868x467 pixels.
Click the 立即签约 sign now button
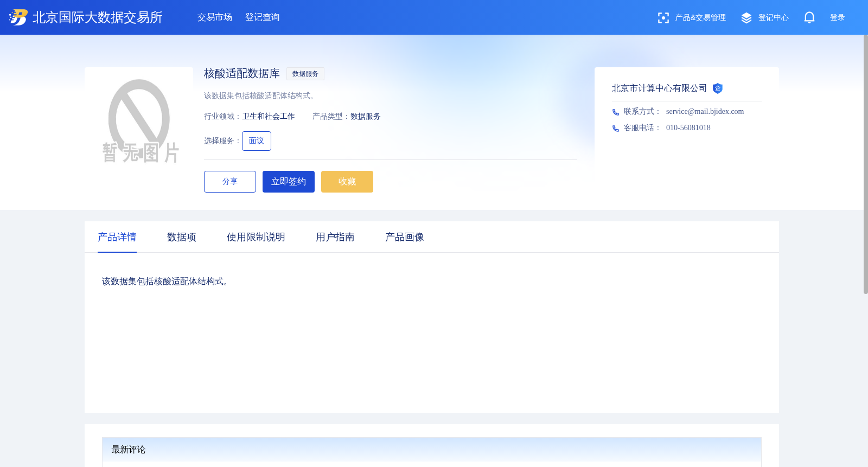coord(289,182)
